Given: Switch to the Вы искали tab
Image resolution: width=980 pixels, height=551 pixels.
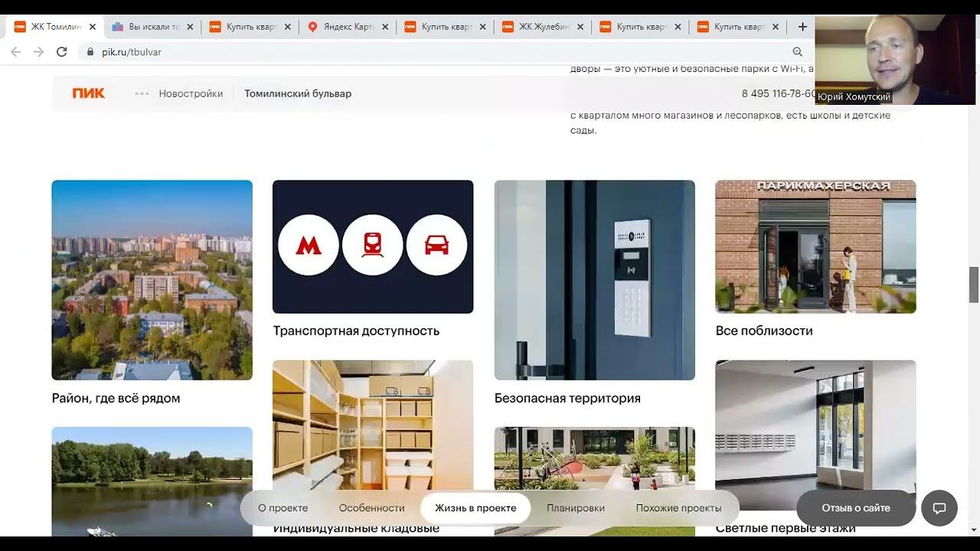Looking at the screenshot, I should pos(153,27).
